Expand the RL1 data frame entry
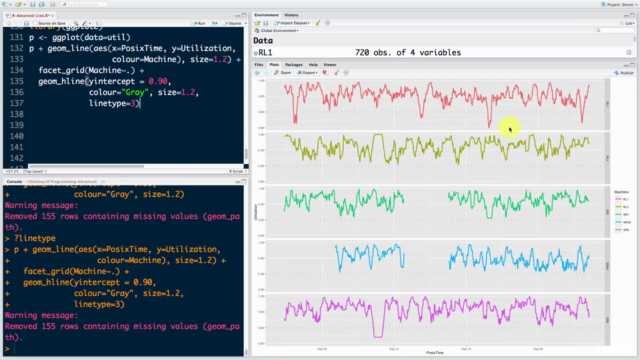640x360 pixels. 256,53
